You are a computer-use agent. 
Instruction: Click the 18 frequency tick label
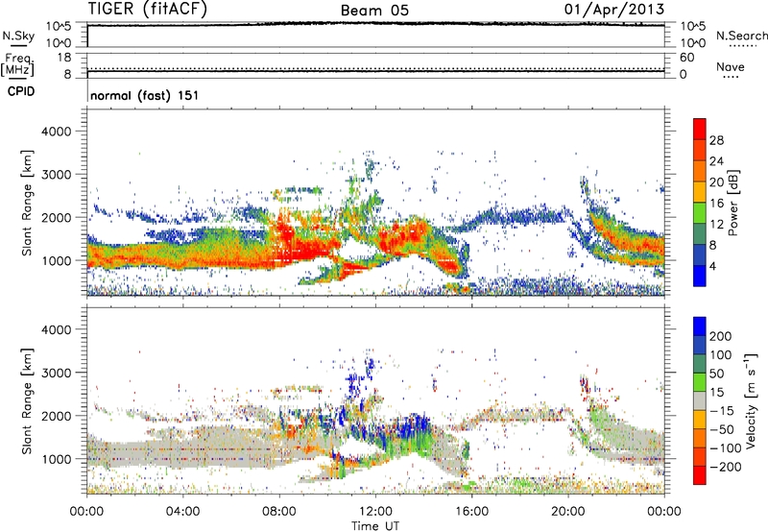pyautogui.click(x=64, y=58)
